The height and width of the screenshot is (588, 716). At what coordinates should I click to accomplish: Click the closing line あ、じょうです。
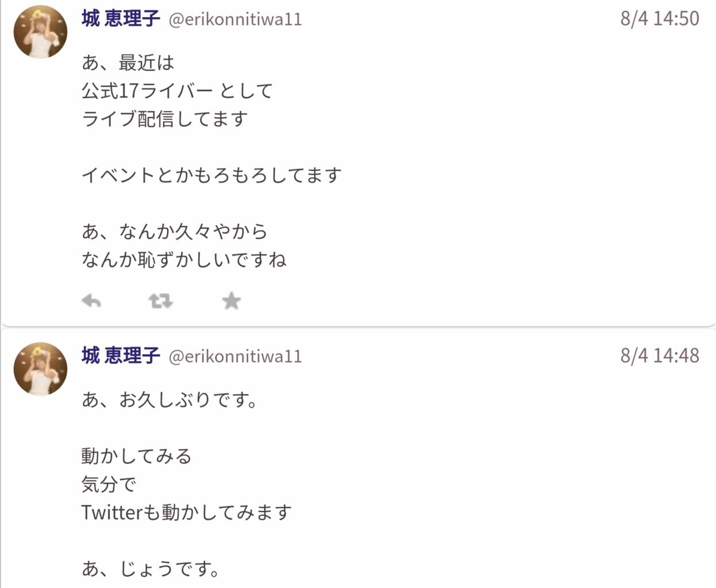point(151,568)
